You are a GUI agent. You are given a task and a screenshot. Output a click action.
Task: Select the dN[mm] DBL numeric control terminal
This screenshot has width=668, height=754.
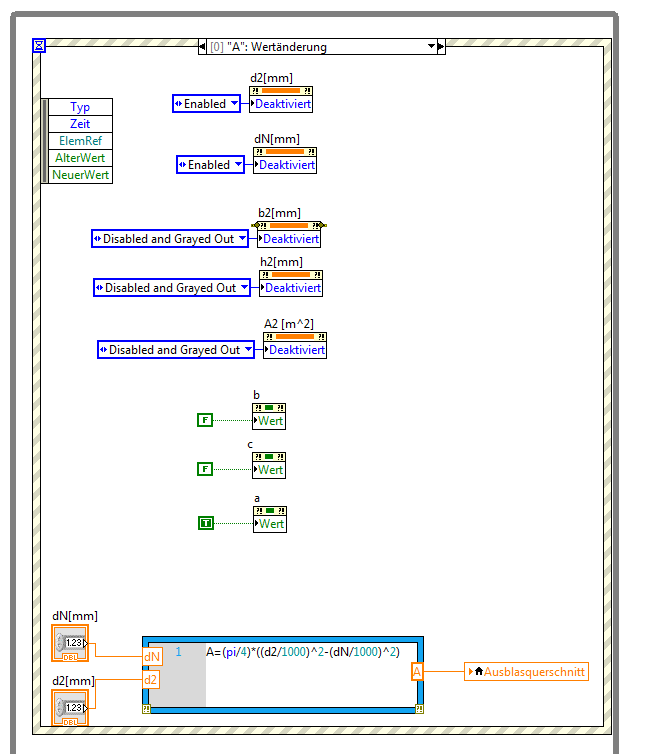coord(70,643)
